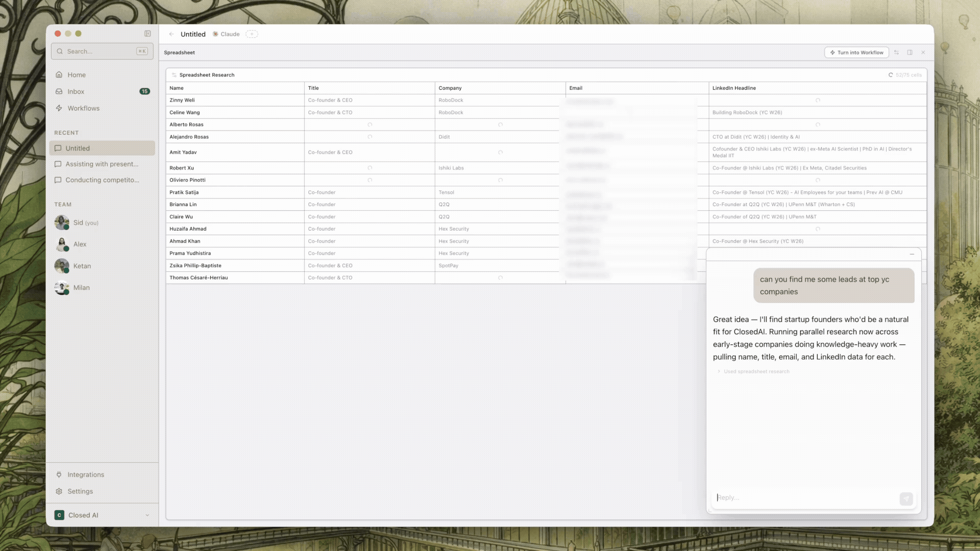
Task: Click the swap arrows icon near Turn into Workflow
Action: pos(896,52)
